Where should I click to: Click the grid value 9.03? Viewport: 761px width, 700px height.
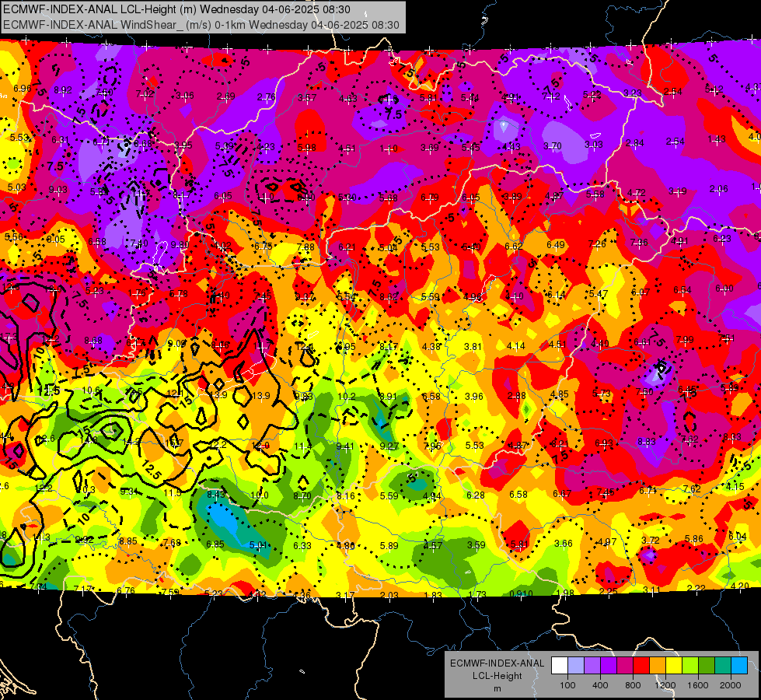click(x=58, y=190)
